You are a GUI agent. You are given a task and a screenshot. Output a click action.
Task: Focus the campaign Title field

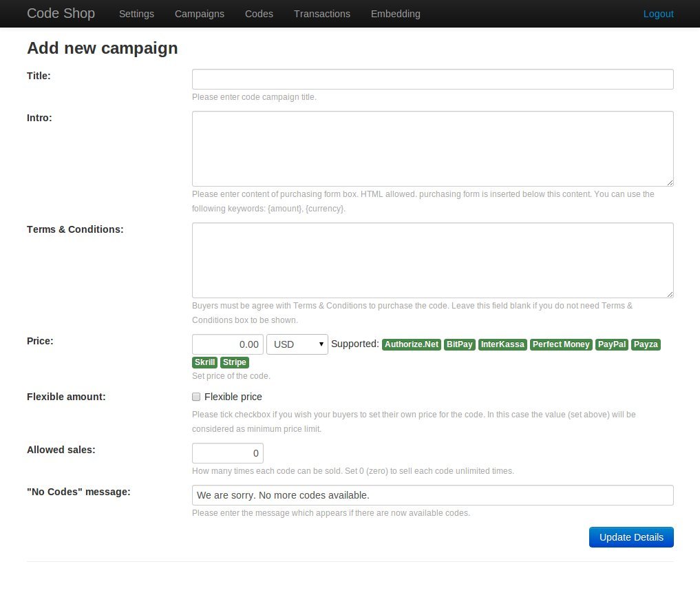click(x=432, y=79)
